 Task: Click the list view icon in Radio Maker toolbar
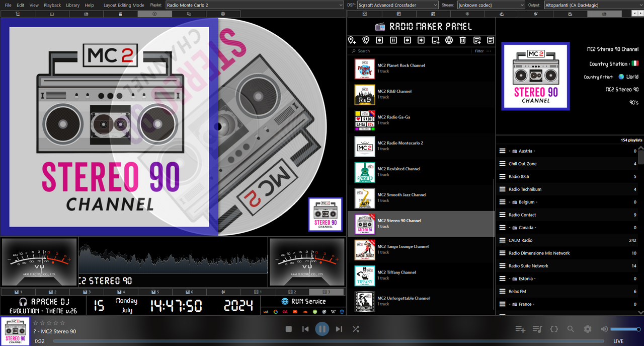coord(491,40)
